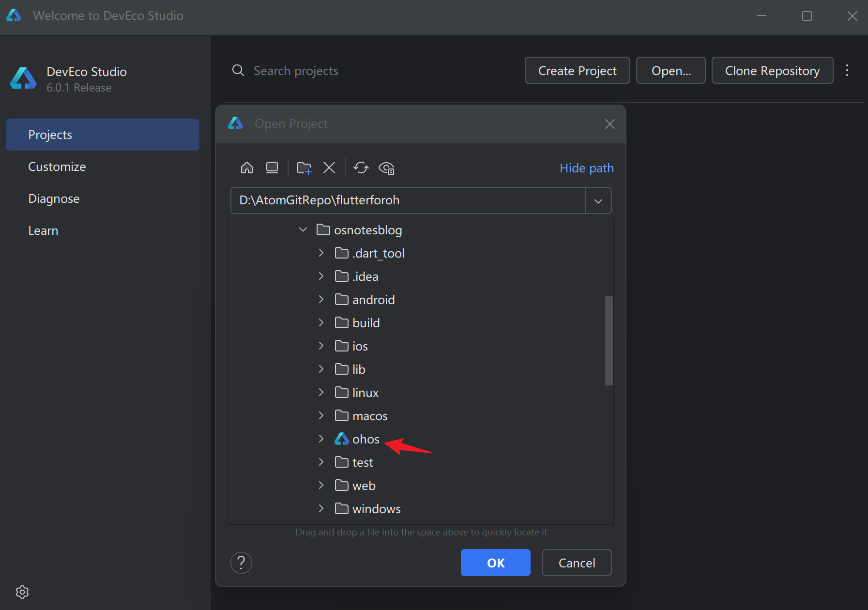Expand the windows folder
The height and width of the screenshot is (610, 868).
[321, 508]
